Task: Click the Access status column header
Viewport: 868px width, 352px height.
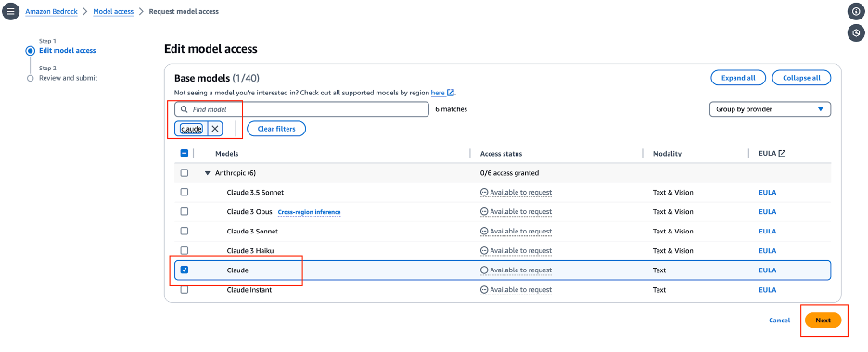Action: click(501, 154)
